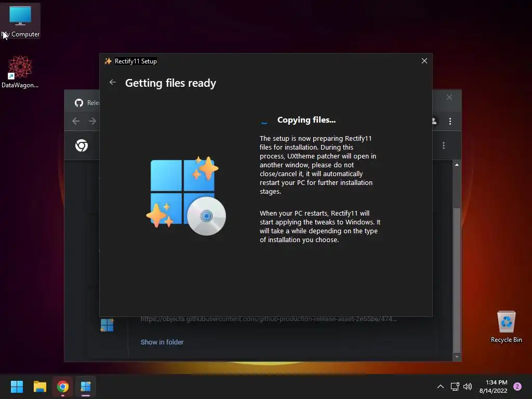The image size is (532, 399).
Task: Click Getting files ready heading
Action: [170, 83]
